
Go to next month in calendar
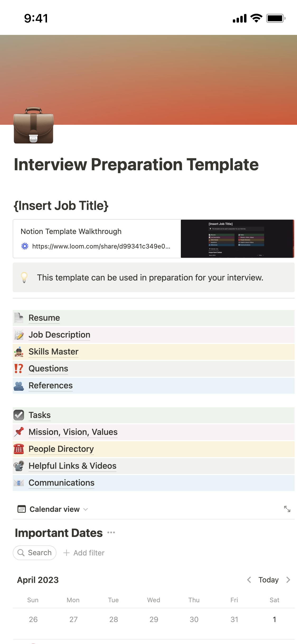pos(288,580)
